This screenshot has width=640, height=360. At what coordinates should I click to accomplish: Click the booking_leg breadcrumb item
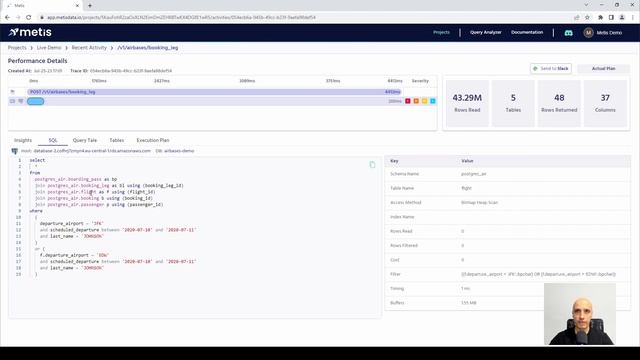click(148, 48)
